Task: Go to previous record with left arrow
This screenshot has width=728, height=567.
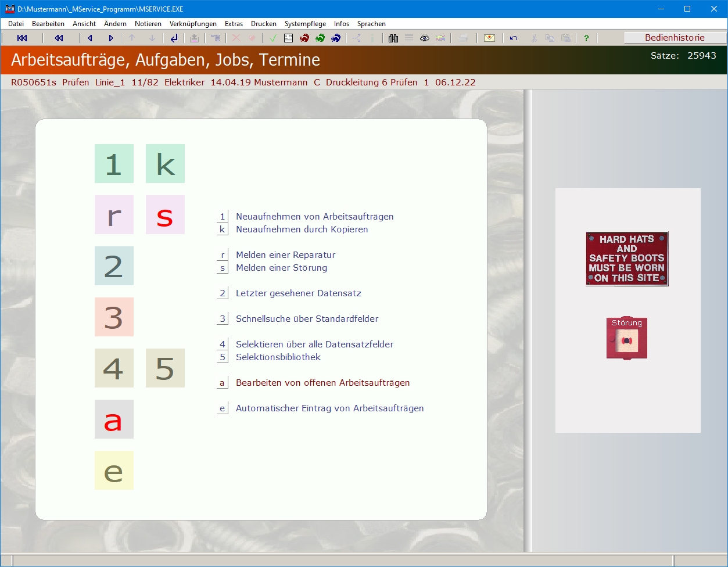Action: tap(90, 38)
